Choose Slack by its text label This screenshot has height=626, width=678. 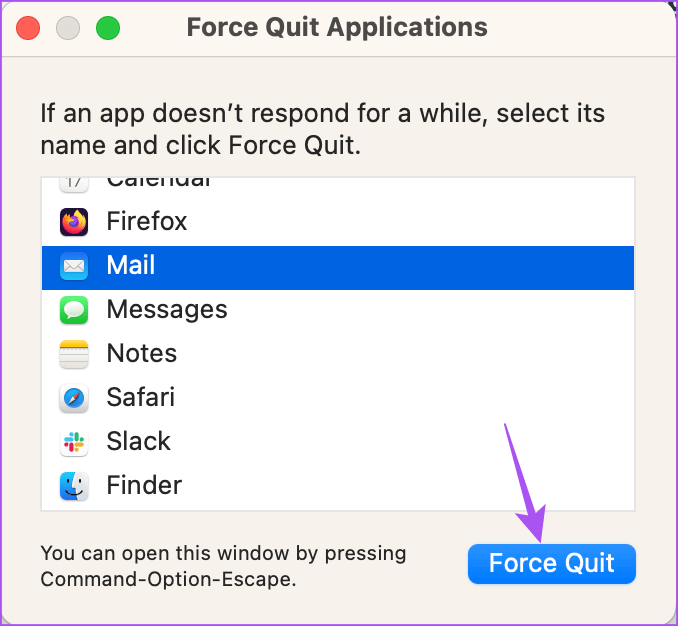(x=139, y=442)
